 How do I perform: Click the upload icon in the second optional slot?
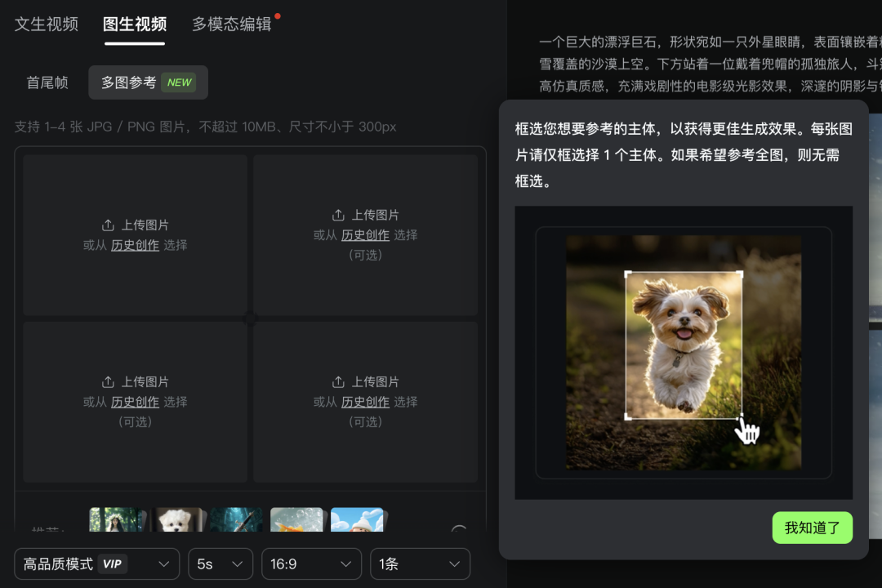pyautogui.click(x=338, y=215)
